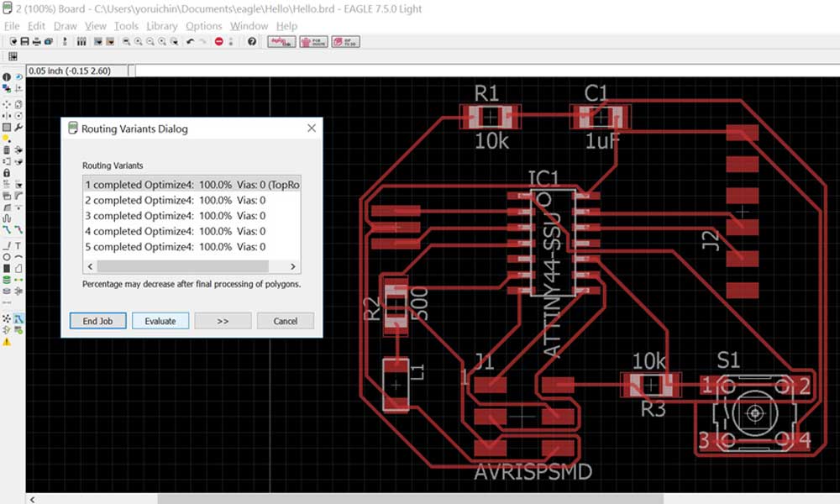The width and height of the screenshot is (840, 504).
Task: Click the command line input field
Action: point(487,71)
